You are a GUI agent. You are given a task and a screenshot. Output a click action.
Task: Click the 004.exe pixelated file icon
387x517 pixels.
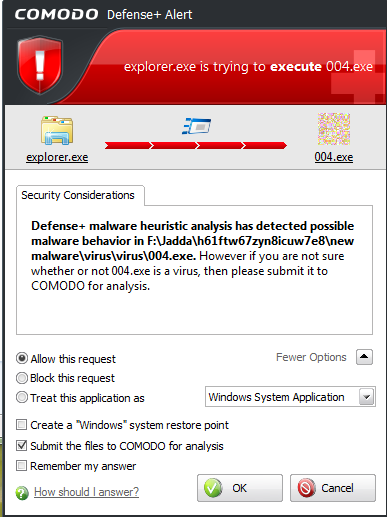(334, 129)
